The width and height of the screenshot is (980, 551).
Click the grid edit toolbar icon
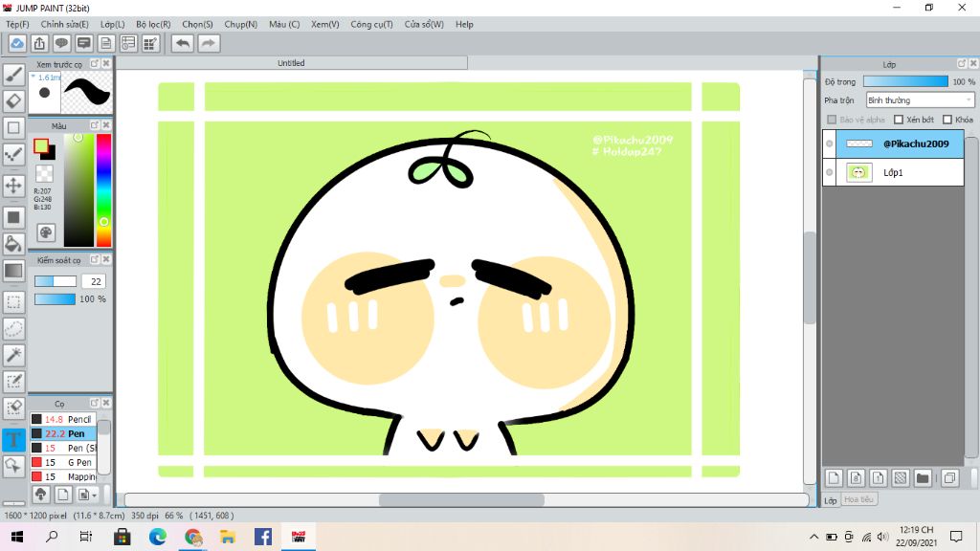tap(150, 43)
